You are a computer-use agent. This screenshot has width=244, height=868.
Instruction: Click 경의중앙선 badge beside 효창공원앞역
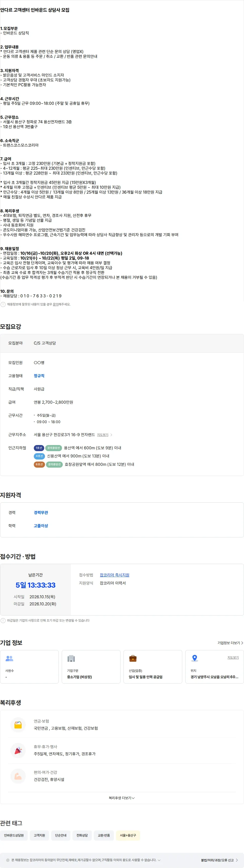pyautogui.click(x=54, y=464)
